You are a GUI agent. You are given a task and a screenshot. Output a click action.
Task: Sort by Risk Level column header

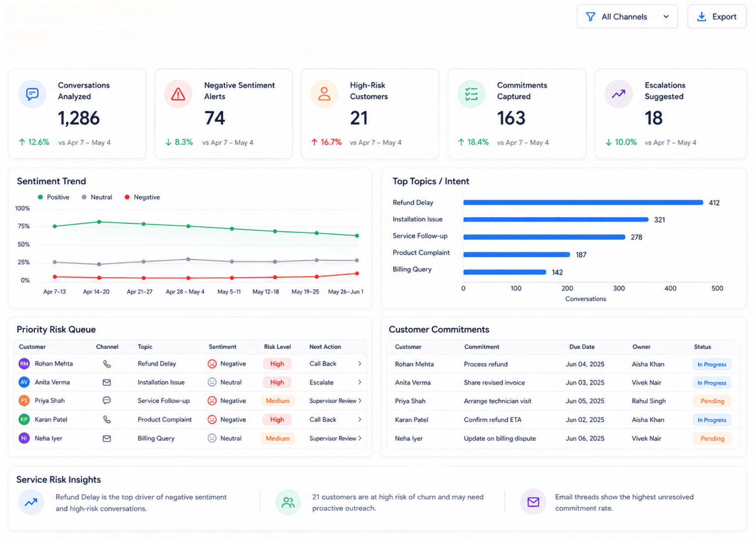(277, 347)
